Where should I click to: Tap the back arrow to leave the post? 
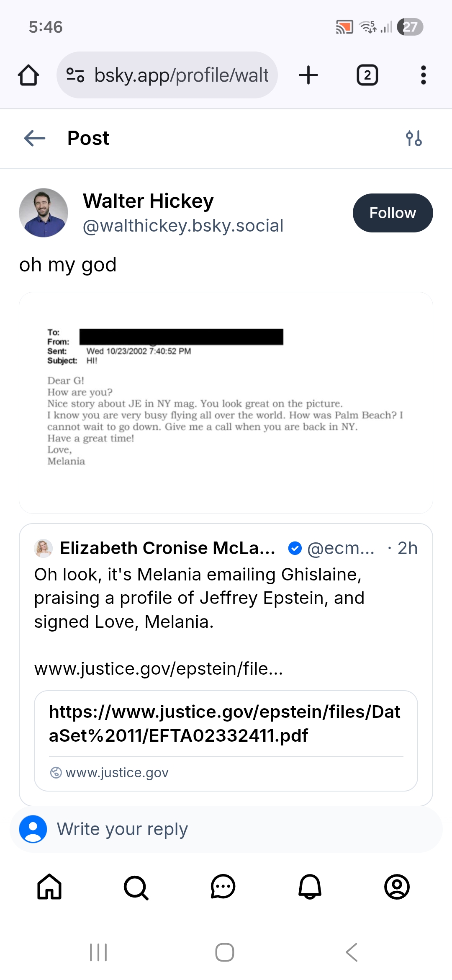tap(33, 138)
